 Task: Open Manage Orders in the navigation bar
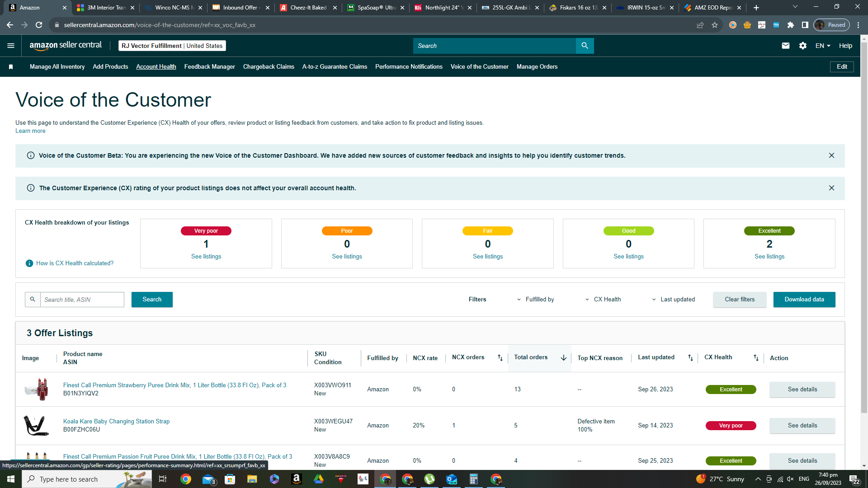point(537,67)
